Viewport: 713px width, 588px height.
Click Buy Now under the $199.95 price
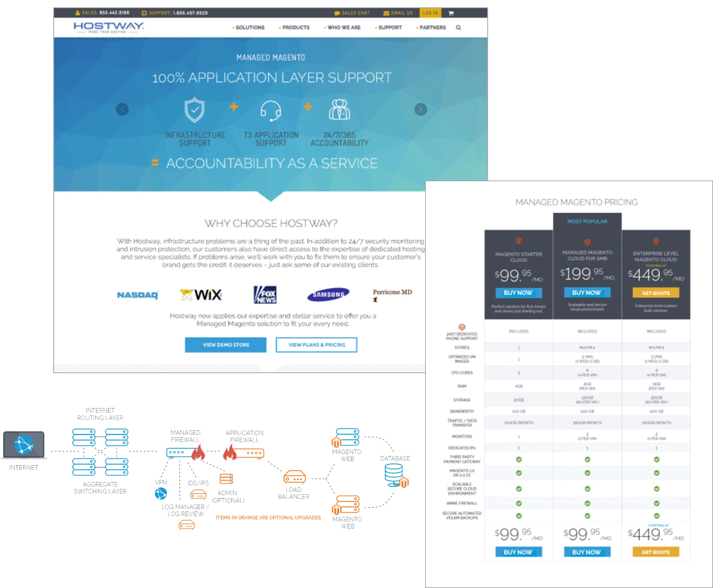587,292
